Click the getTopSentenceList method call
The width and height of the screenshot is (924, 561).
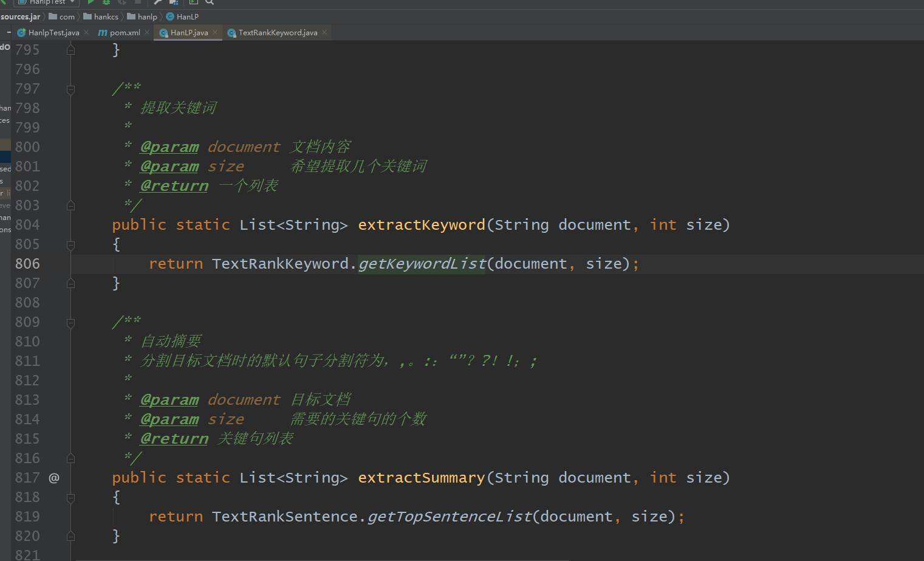tap(450, 517)
